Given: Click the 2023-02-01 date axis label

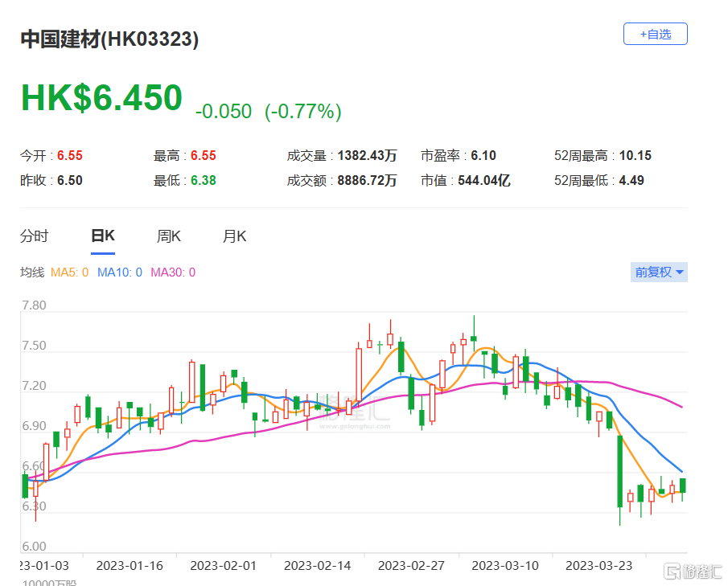Looking at the screenshot, I should coord(224,566).
